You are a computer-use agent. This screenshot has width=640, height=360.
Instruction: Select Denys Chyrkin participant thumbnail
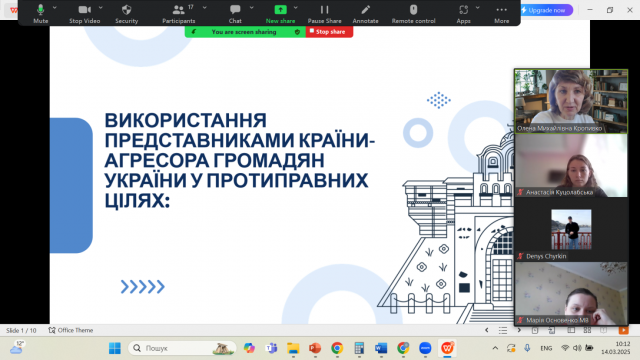point(571,230)
